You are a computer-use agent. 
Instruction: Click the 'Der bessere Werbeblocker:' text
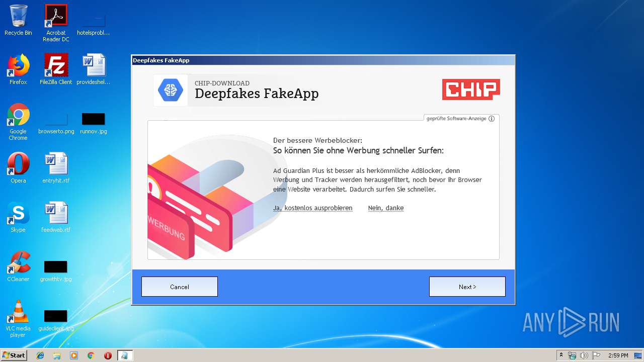pyautogui.click(x=317, y=140)
